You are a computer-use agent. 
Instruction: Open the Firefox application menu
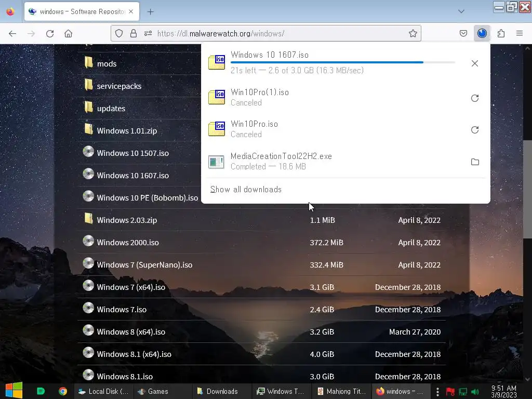pyautogui.click(x=519, y=33)
